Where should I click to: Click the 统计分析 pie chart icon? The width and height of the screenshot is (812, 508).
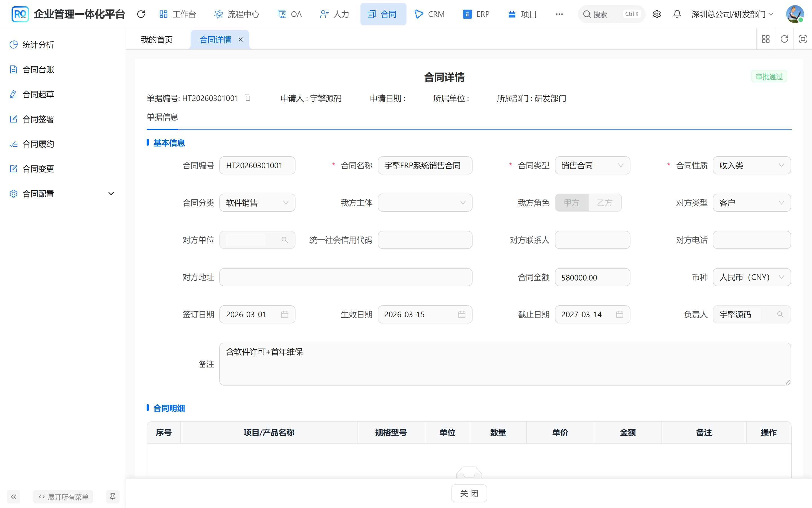click(x=14, y=45)
